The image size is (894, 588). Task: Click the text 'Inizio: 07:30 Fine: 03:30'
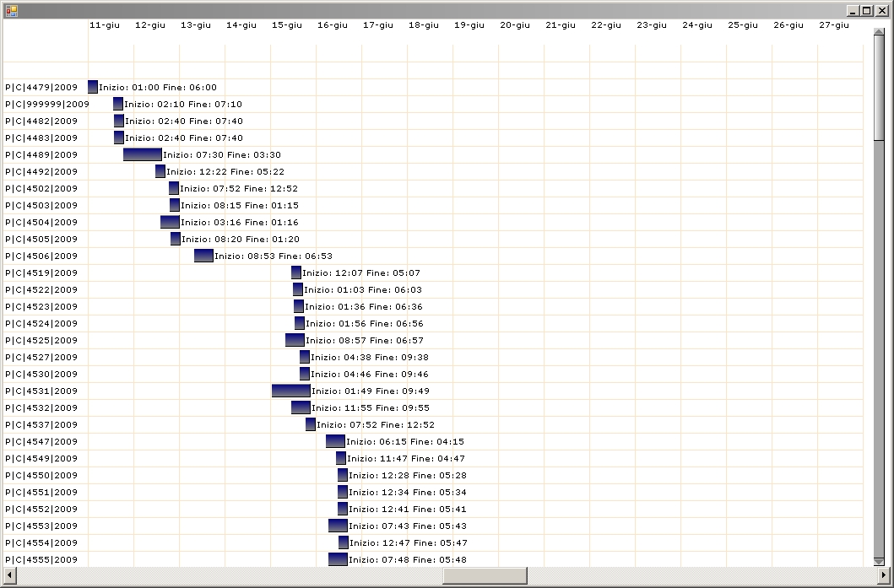click(x=222, y=155)
